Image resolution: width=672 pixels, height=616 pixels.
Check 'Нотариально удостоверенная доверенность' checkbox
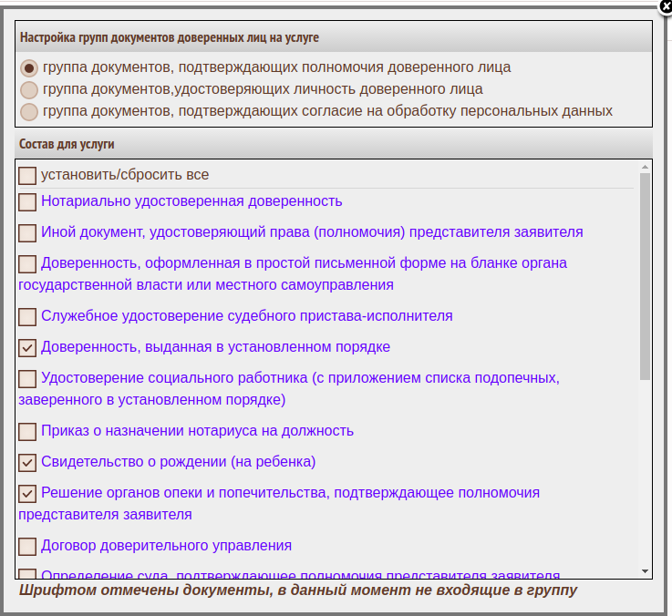point(27,201)
